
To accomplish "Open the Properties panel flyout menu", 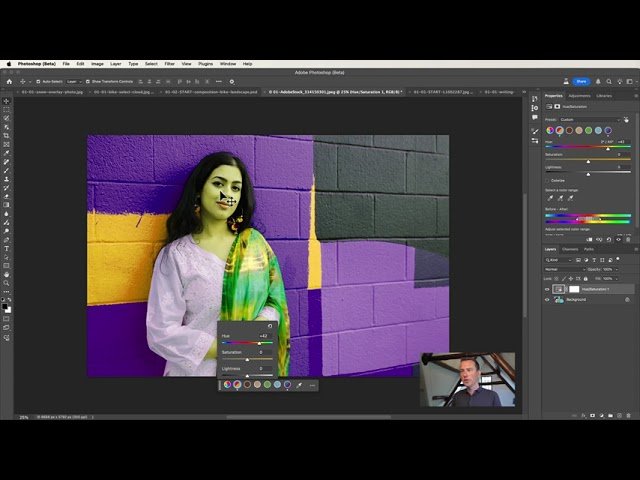I will [636, 96].
